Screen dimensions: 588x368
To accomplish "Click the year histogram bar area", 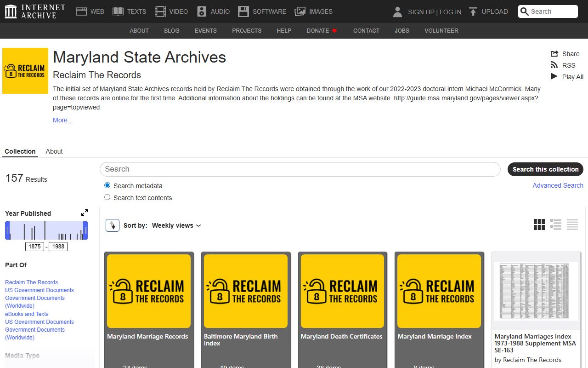I will (46, 230).
